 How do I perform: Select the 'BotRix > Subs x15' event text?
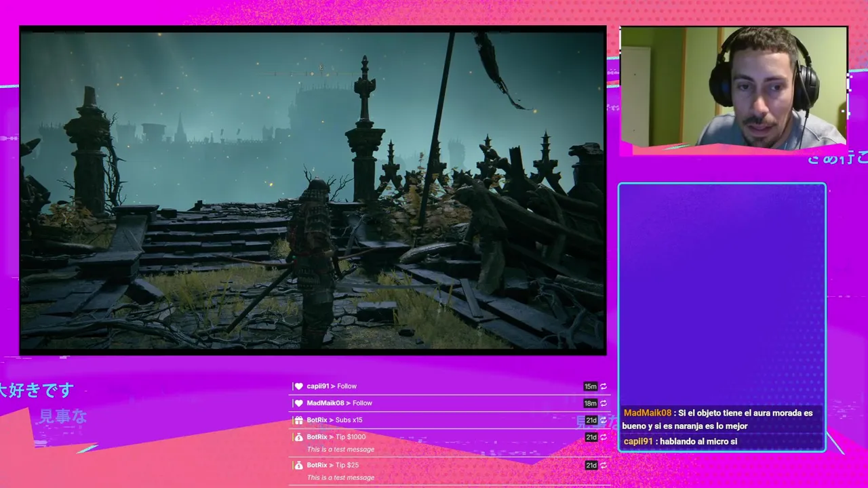(334, 420)
